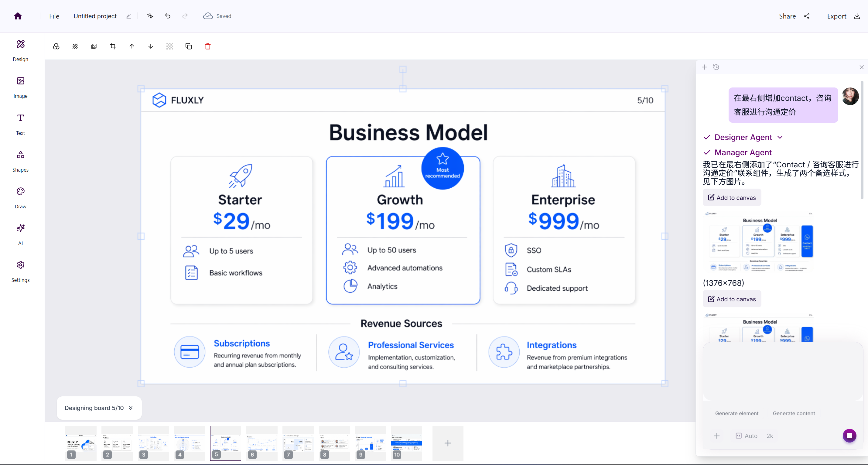Screen dimensions: 868x465
Task: Open the Auto aspect ratio selector
Action: tap(746, 436)
